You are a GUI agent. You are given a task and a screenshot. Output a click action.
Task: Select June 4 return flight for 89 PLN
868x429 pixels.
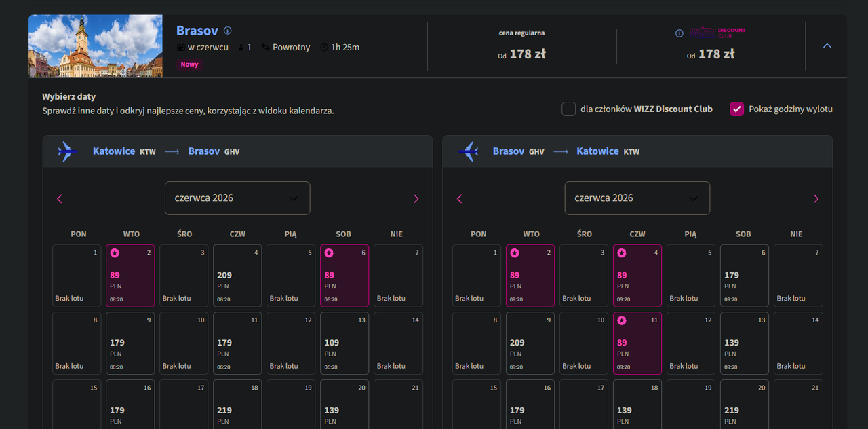click(x=637, y=276)
